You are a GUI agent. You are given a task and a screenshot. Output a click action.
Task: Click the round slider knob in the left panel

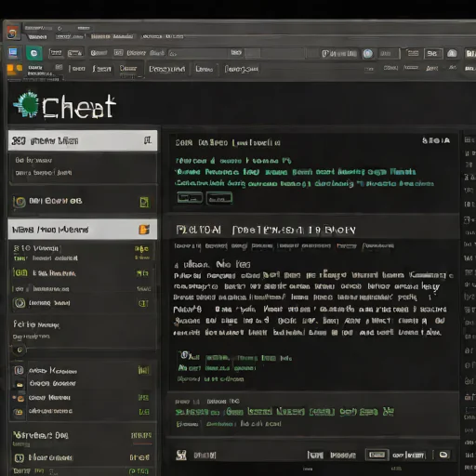click(x=20, y=350)
